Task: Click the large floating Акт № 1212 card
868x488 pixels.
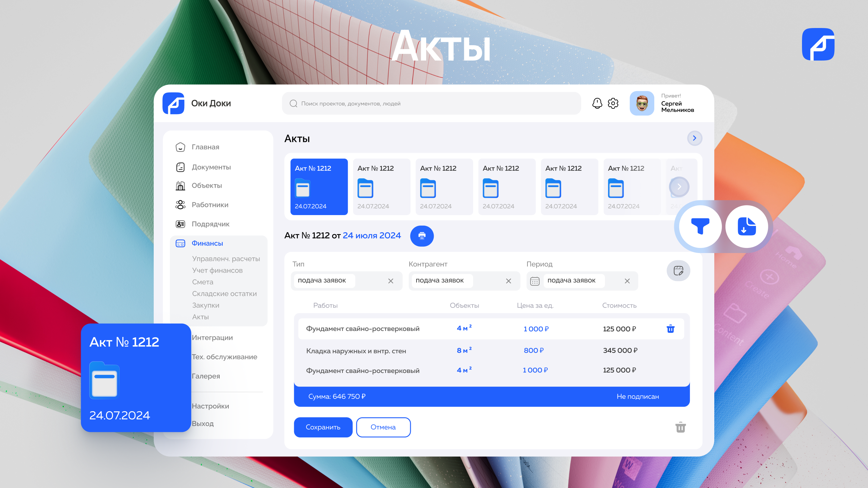Action: 136,377
